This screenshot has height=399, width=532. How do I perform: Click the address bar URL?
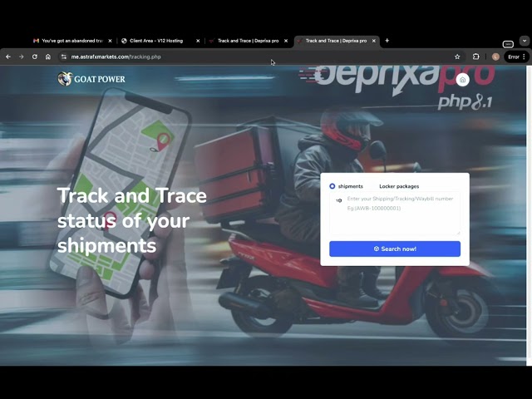pos(116,57)
